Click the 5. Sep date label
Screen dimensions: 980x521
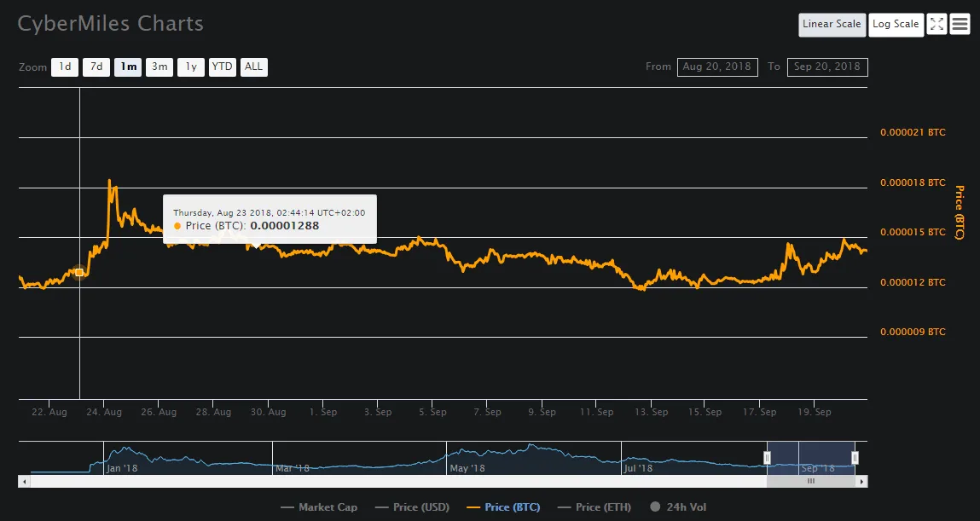click(432, 413)
